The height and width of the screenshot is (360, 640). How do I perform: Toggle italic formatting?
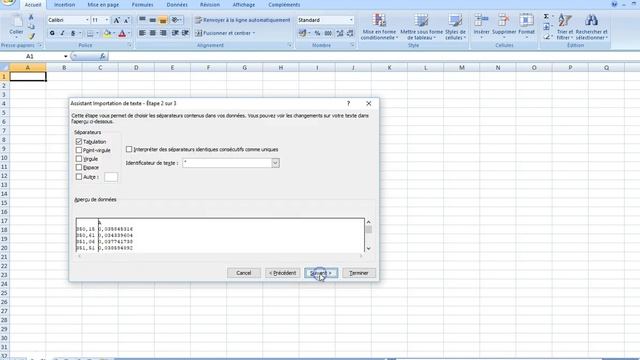coord(62,33)
